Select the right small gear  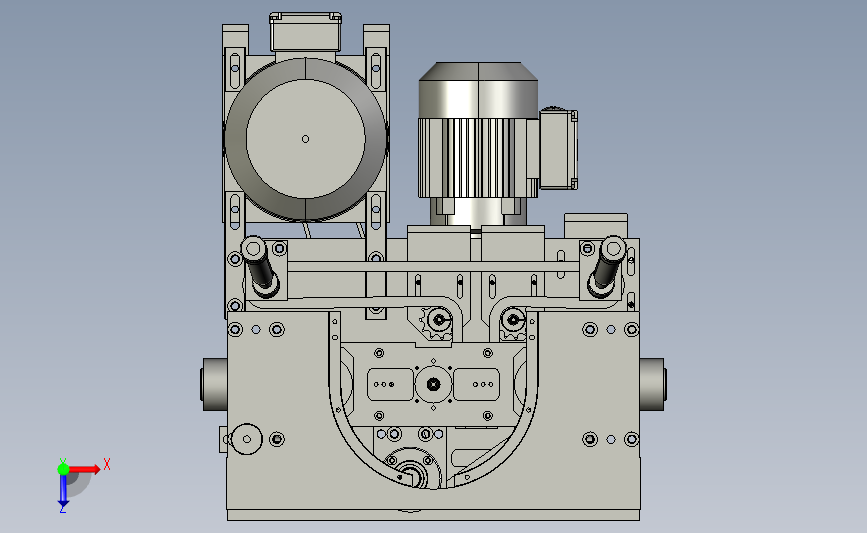coord(513,322)
